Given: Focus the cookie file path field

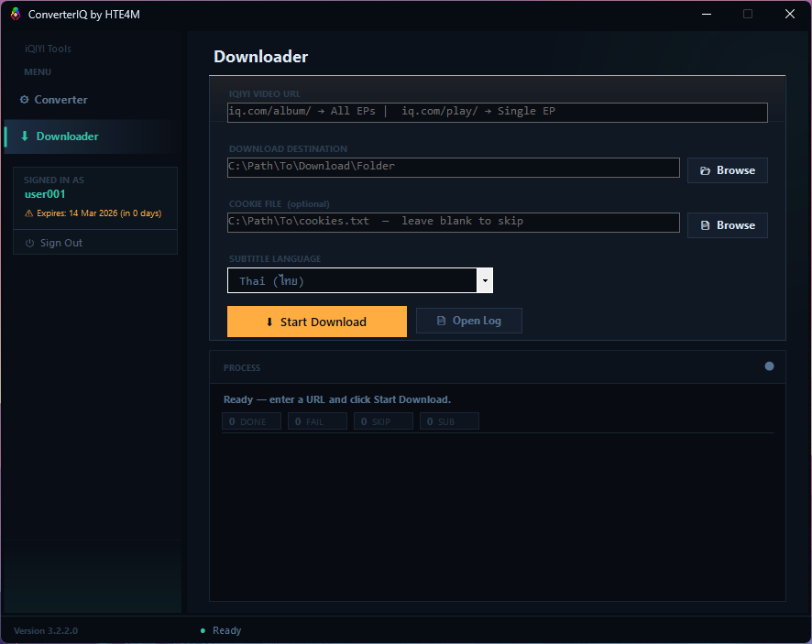Looking at the screenshot, I should point(453,222).
